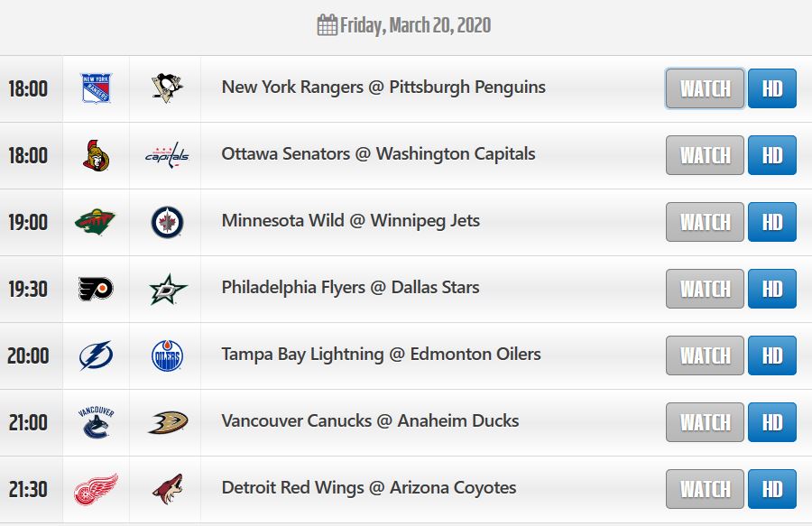Click the New York Rangers logo
This screenshot has width=812, height=526.
[x=97, y=88]
